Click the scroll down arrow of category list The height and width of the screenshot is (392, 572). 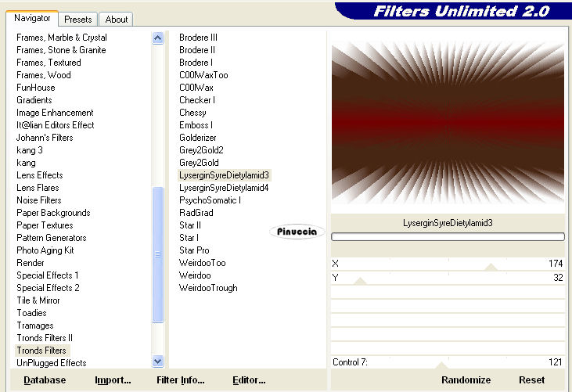coord(157,361)
